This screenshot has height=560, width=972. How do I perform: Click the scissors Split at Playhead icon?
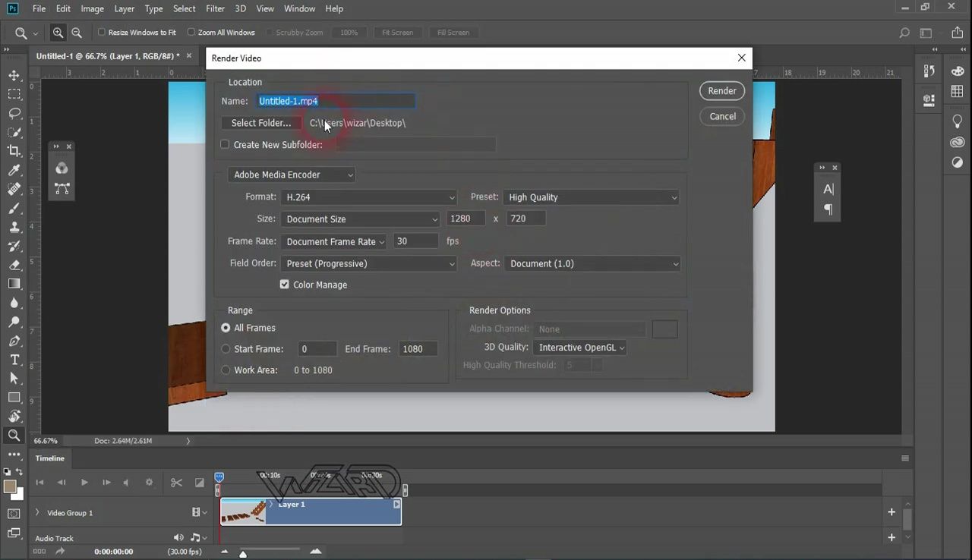(x=176, y=482)
